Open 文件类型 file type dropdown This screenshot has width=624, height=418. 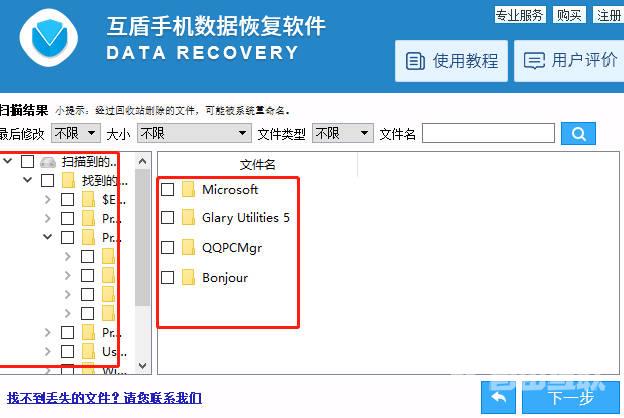[x=343, y=133]
